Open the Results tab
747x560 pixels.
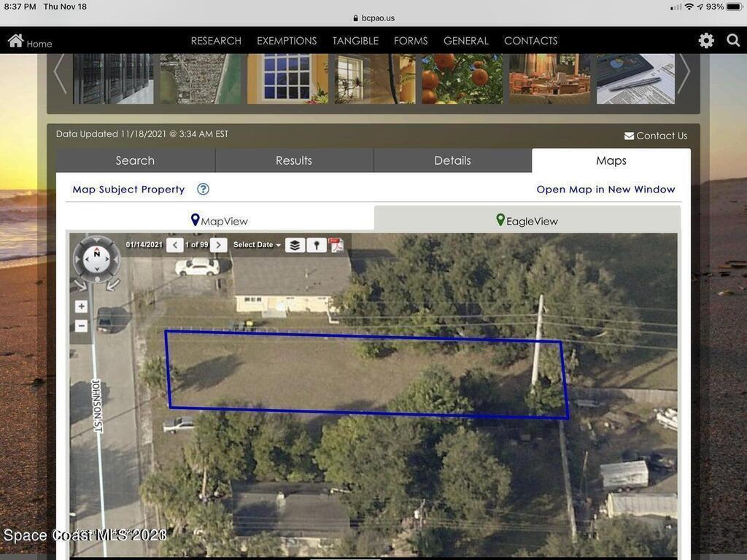pyautogui.click(x=294, y=160)
